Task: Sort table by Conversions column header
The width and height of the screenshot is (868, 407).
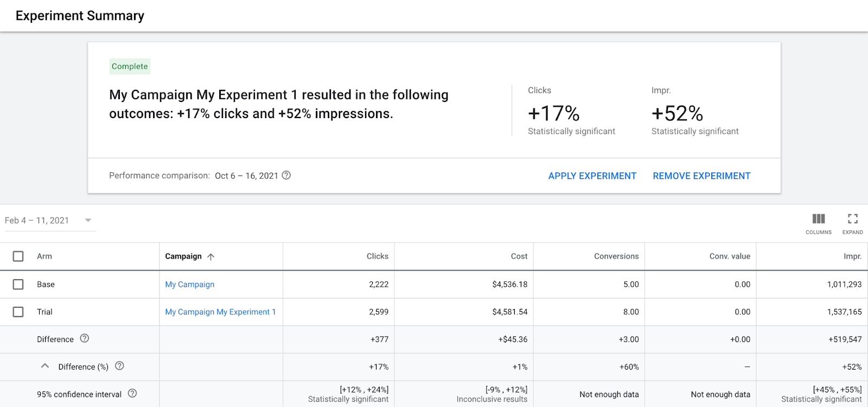Action: tap(616, 256)
